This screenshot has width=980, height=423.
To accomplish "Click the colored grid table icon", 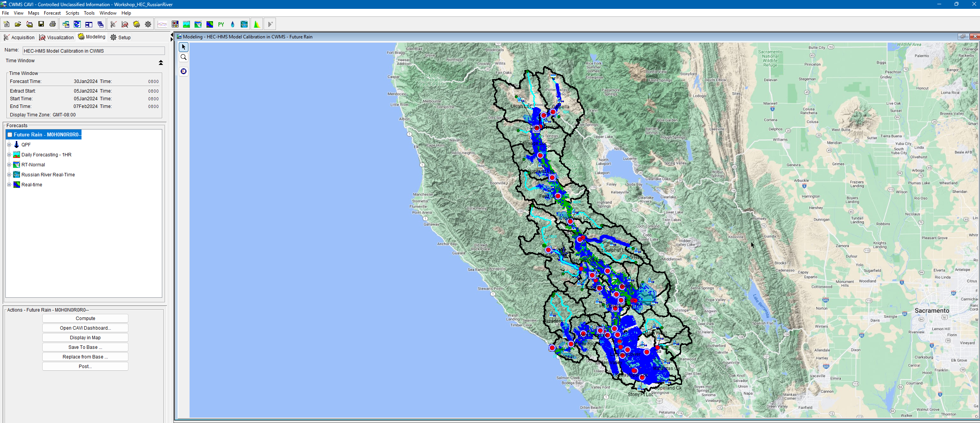I will click(x=175, y=24).
